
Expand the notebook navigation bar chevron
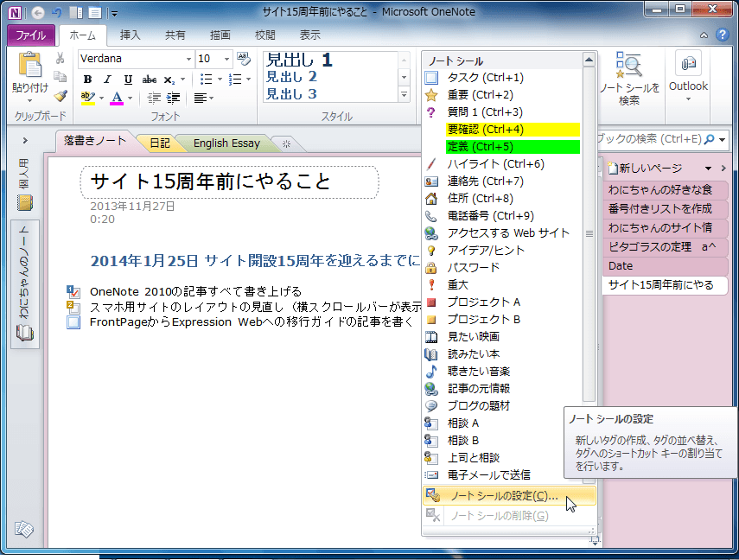pos(25,141)
